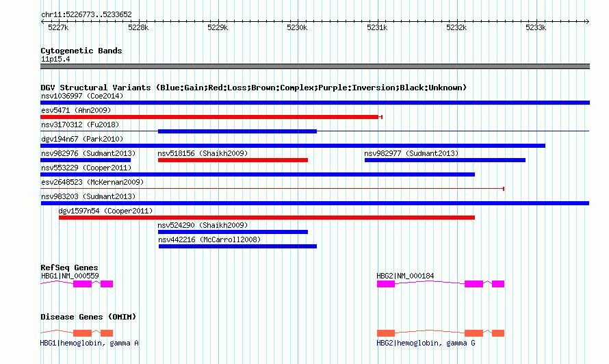The image size is (609, 364).
Task: Click the 11p15.4 band label
Action: 55,59
